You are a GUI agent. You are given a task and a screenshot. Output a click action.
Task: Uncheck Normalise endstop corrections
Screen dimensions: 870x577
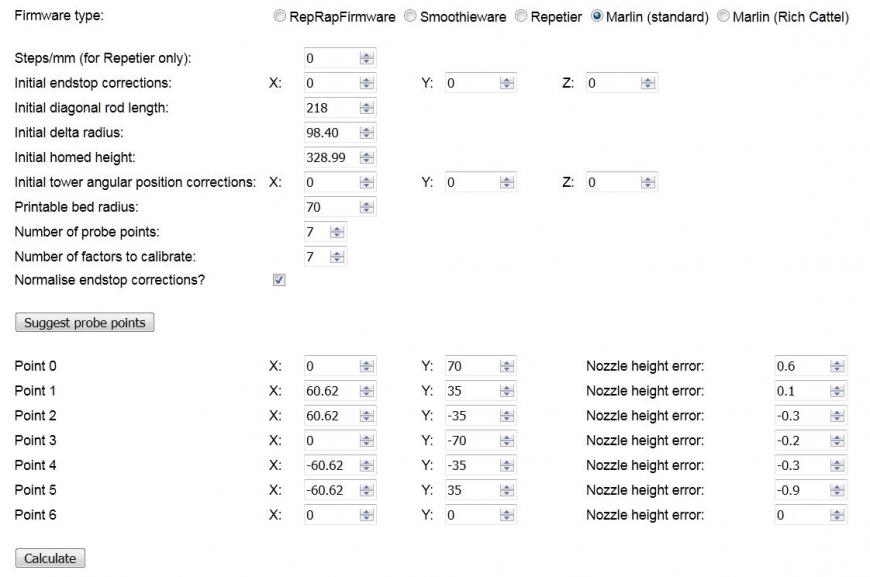277,280
